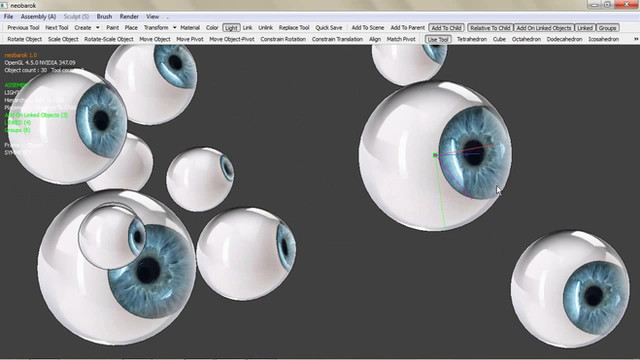Click Add To Parent
The height and width of the screenshot is (360, 640).
(x=408, y=28)
